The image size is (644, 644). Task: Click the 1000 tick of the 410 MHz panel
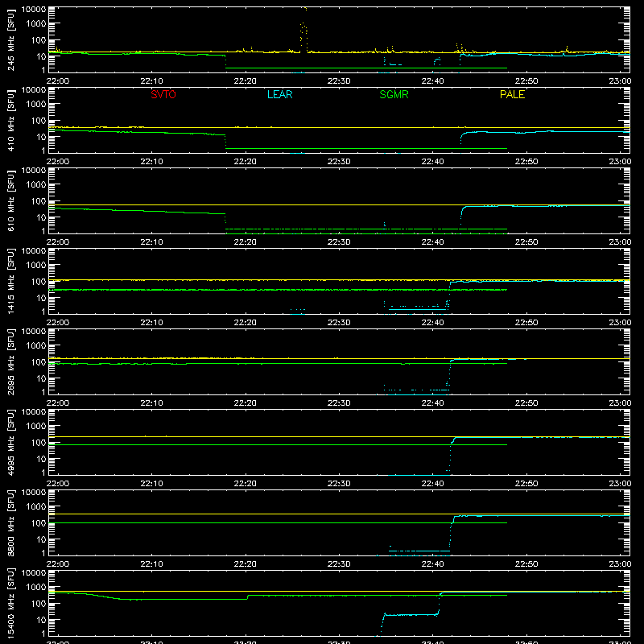[x=36, y=104]
